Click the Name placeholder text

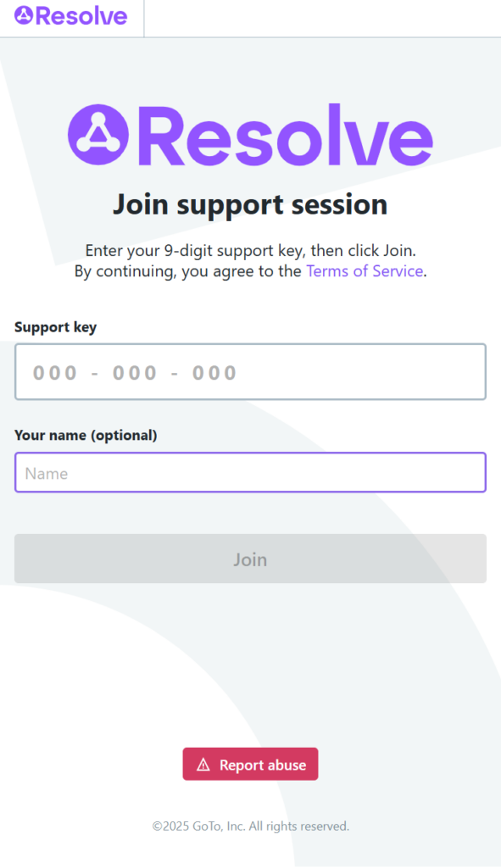[47, 473]
